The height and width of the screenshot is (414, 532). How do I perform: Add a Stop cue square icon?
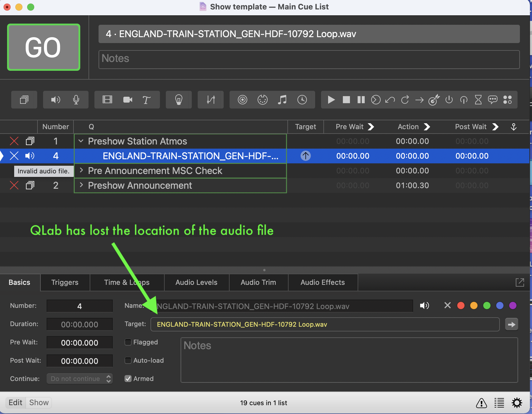(x=346, y=100)
